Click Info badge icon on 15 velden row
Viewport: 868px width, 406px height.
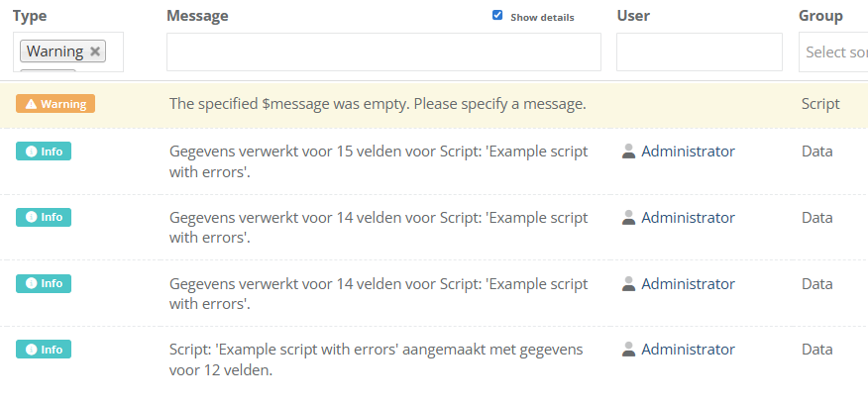pos(30,152)
